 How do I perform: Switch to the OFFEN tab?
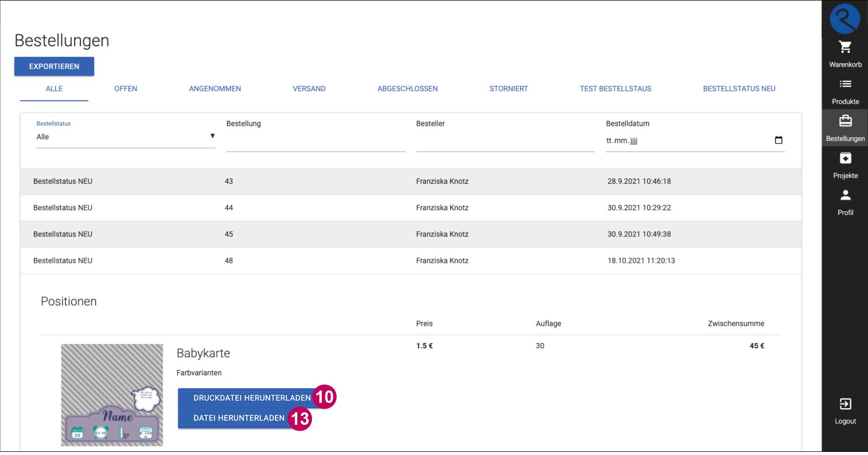click(125, 89)
